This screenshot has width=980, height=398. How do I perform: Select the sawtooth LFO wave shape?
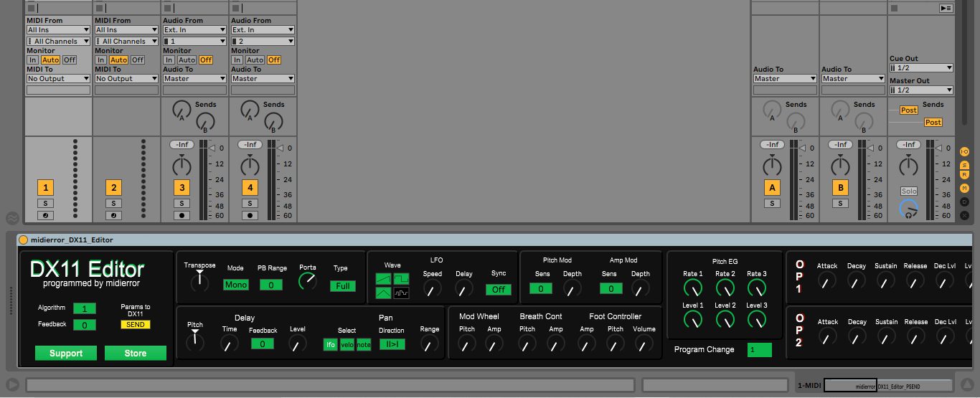point(384,278)
